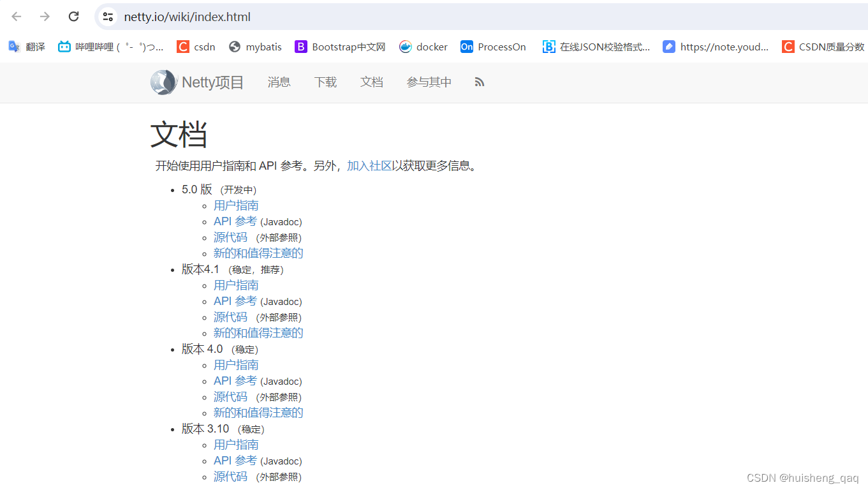Click the 文档 page heading
The image size is (868, 490).
pyautogui.click(x=179, y=135)
